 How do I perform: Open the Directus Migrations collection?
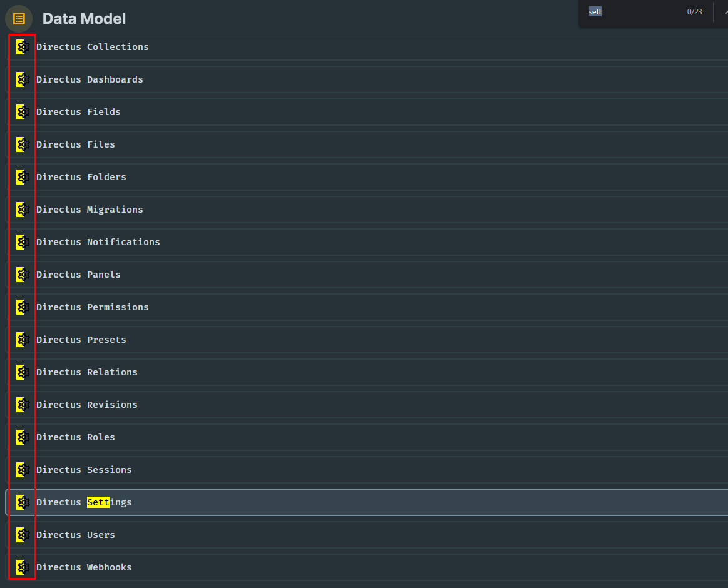pyautogui.click(x=367, y=210)
